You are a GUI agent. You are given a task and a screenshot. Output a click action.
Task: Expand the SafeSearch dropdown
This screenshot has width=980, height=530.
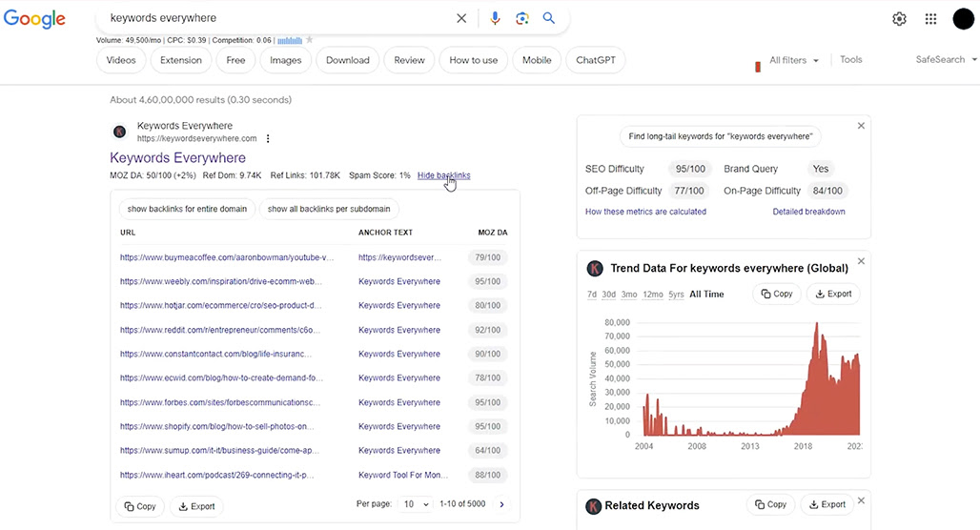(947, 59)
